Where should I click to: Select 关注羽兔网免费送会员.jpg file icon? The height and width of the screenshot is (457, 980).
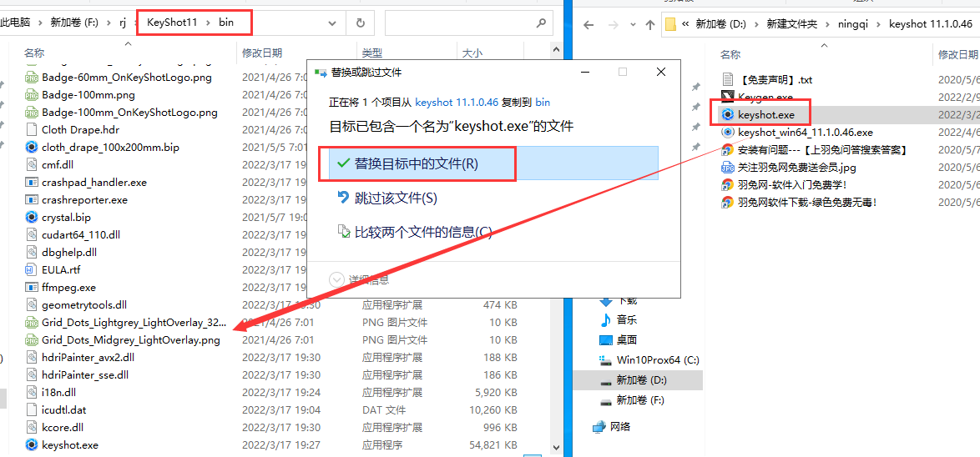(x=728, y=168)
